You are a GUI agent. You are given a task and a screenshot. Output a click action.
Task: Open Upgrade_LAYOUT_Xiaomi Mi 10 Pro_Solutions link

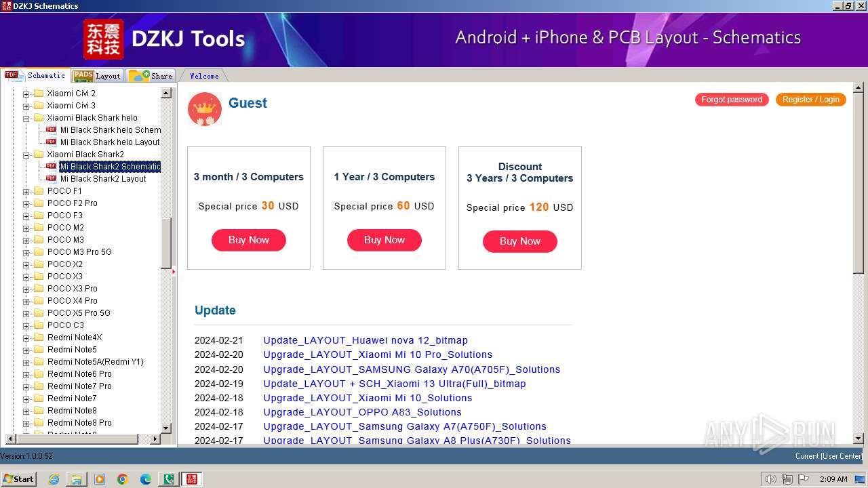pos(378,354)
